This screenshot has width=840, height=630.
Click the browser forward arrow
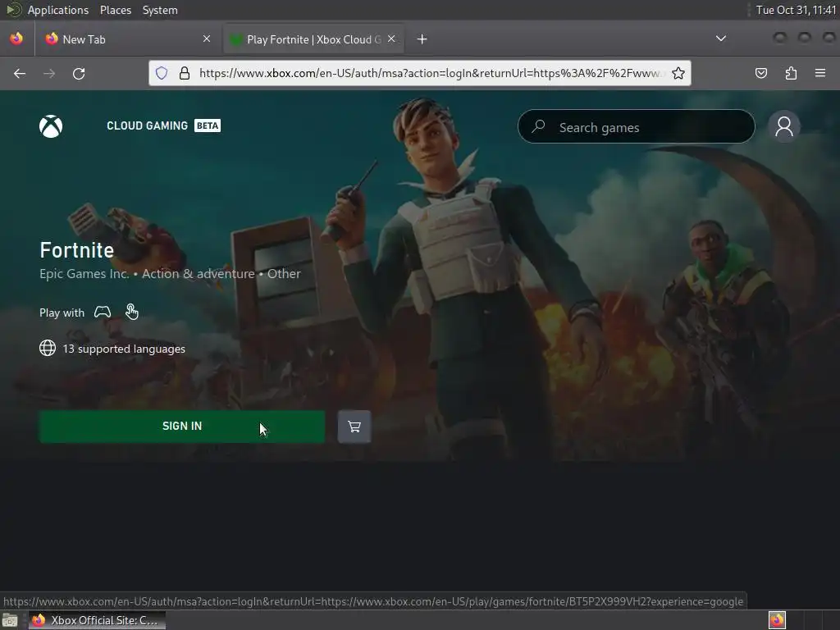pos(49,73)
